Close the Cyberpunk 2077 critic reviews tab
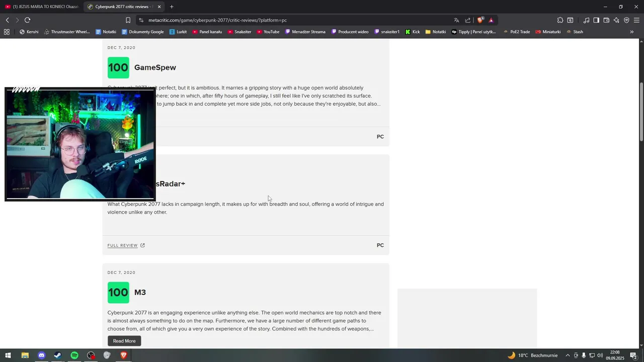 [159, 7]
